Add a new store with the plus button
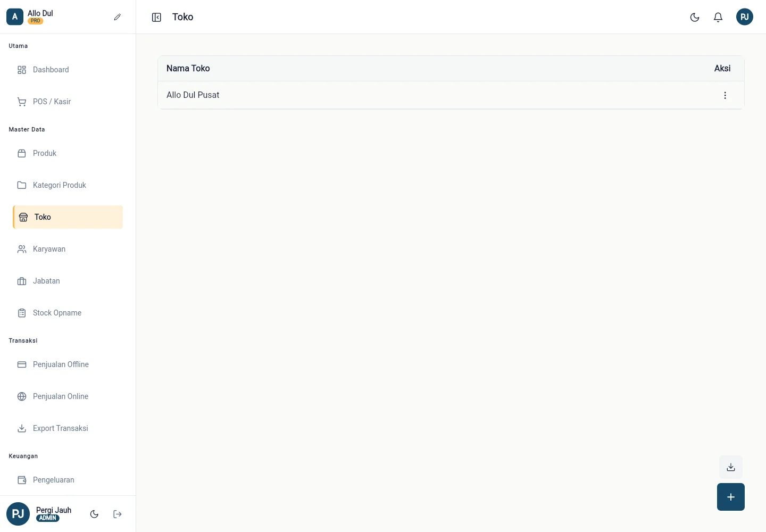This screenshot has width=766, height=532. click(731, 497)
